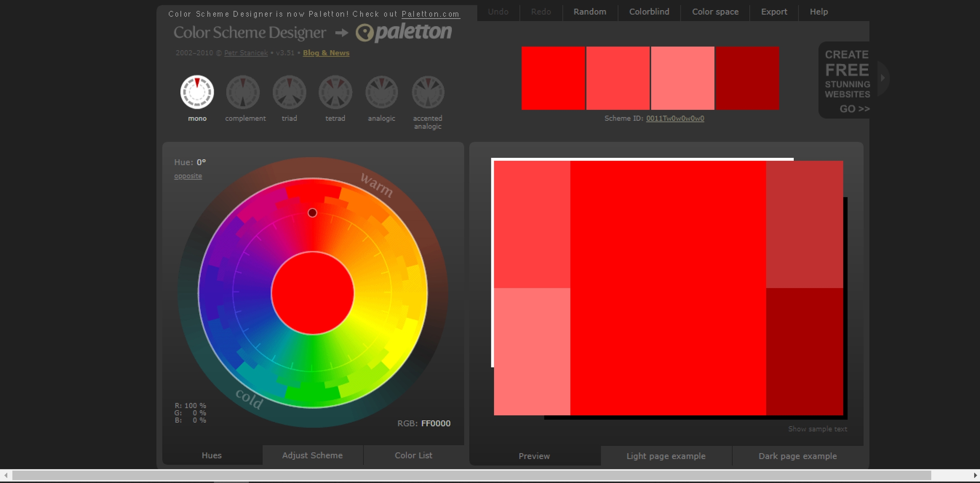Switch to the Light page example tab
Viewport: 980px width, 483px height.
[x=666, y=456]
